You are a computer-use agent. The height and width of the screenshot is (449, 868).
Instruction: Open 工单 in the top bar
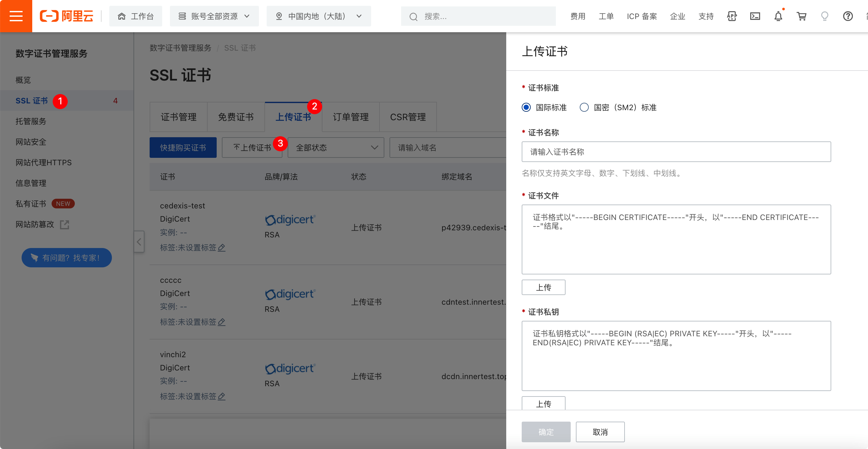click(606, 16)
